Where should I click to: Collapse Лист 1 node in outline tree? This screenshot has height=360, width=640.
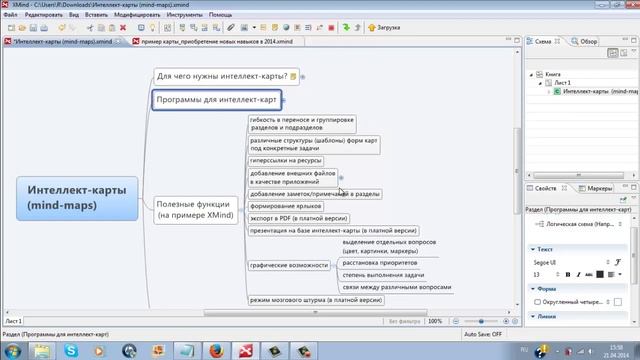click(540, 83)
